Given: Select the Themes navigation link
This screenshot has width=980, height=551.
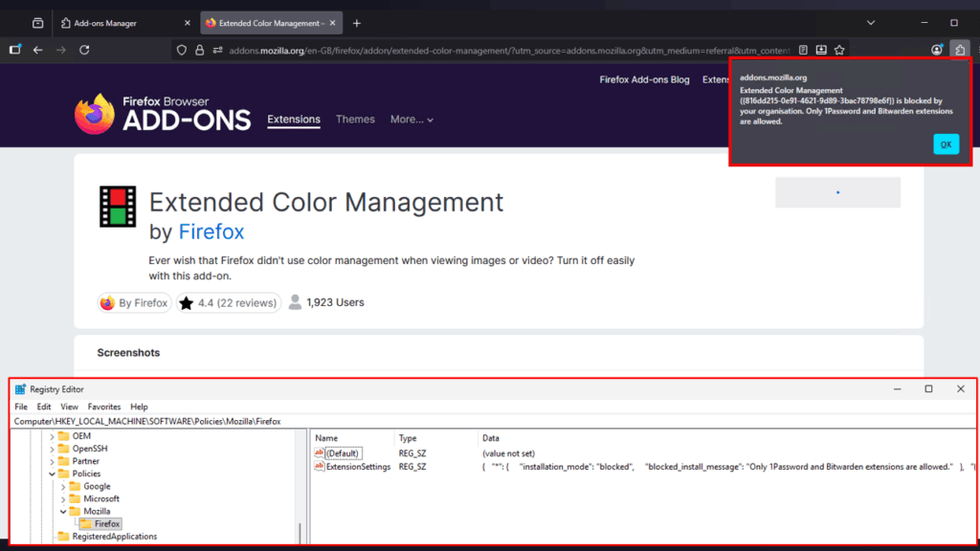Looking at the screenshot, I should pyautogui.click(x=355, y=120).
